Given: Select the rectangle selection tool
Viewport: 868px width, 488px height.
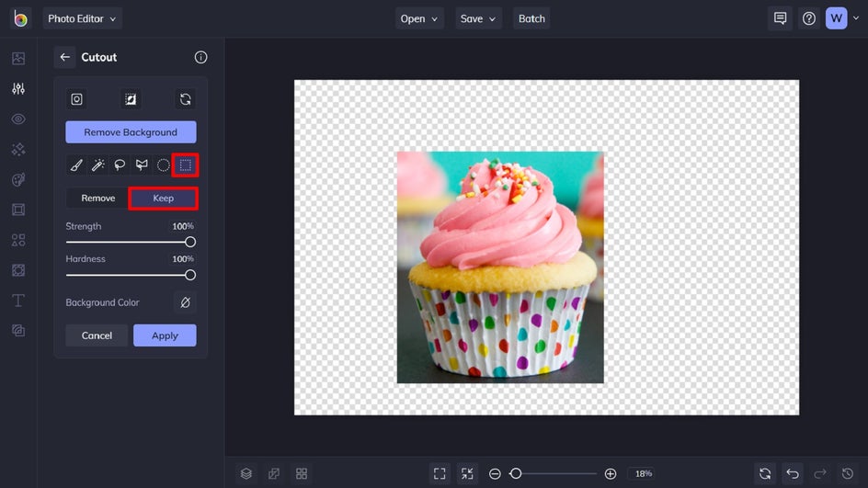Looking at the screenshot, I should pos(185,165).
